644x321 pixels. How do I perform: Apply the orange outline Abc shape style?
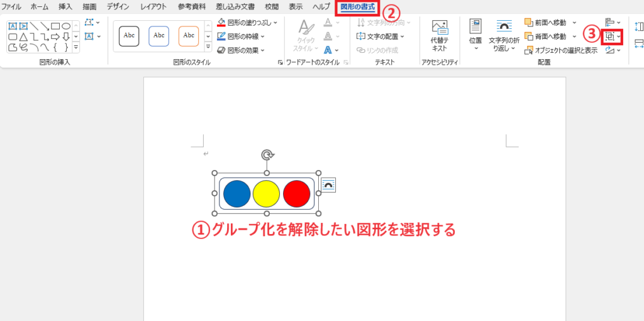click(x=189, y=36)
